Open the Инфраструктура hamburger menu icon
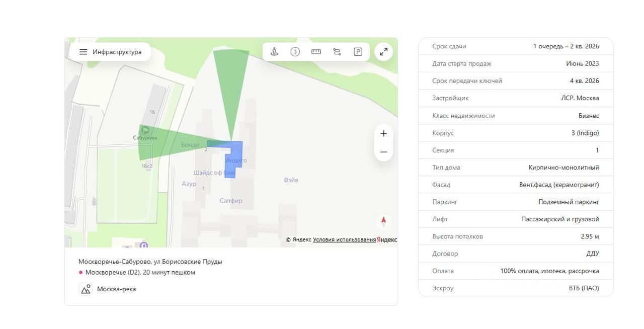The width and height of the screenshot is (644, 329). pos(84,52)
